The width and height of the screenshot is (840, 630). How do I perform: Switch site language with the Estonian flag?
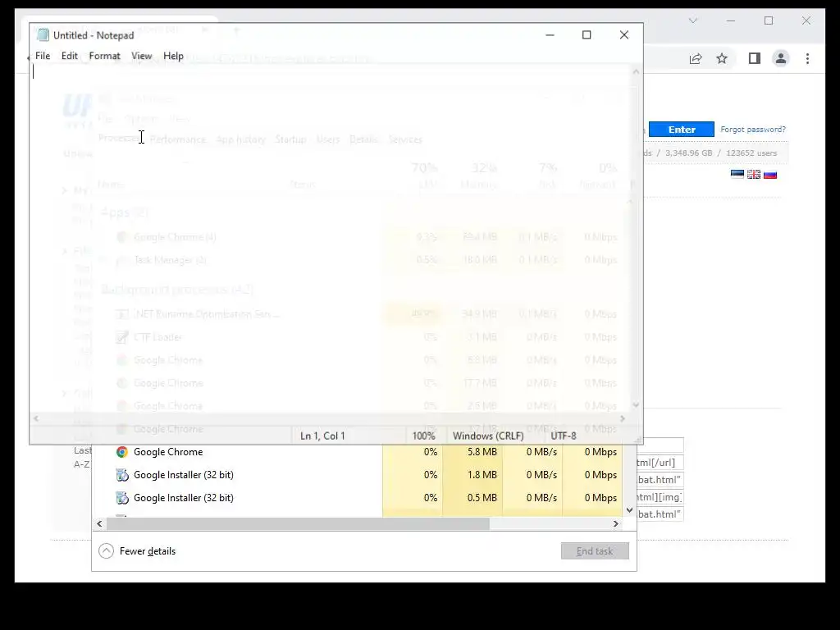click(x=737, y=174)
